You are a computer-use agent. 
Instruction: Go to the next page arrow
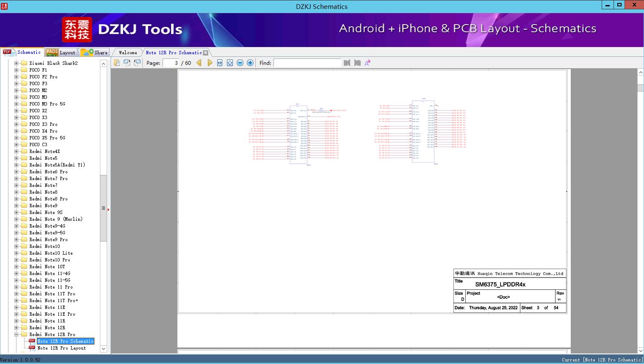click(210, 63)
